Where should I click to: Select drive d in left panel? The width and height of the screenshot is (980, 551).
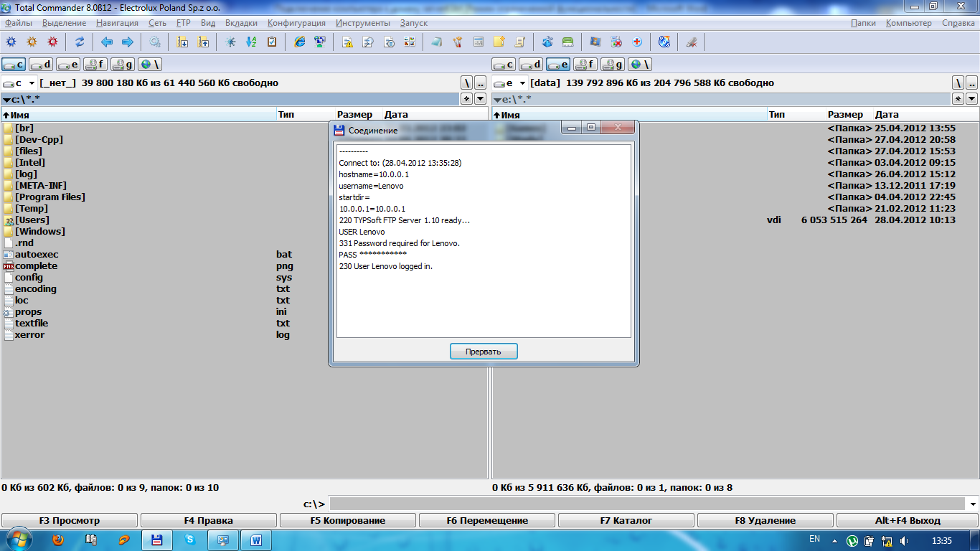(x=41, y=65)
